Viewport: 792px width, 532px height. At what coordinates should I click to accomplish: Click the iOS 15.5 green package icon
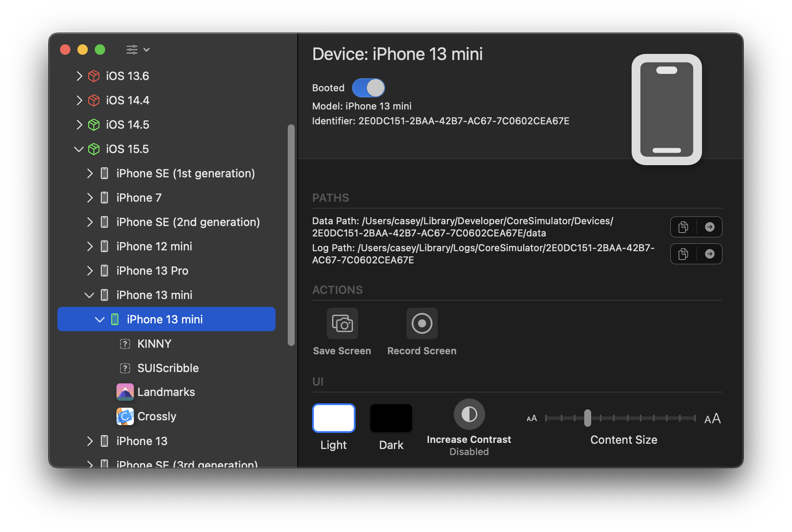94,149
